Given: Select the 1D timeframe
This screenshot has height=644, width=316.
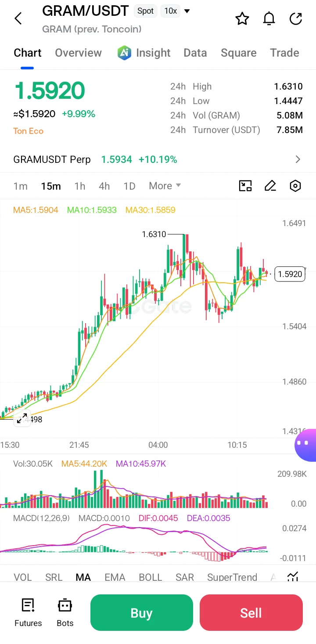Looking at the screenshot, I should (x=129, y=186).
